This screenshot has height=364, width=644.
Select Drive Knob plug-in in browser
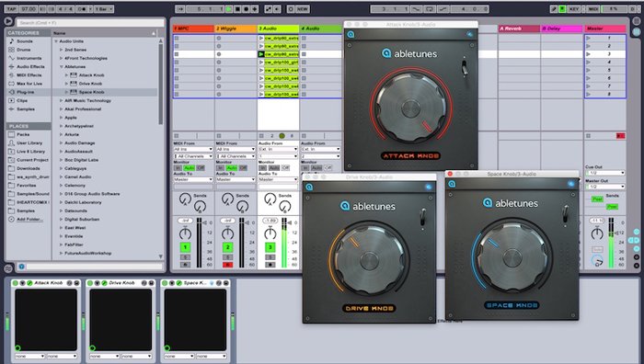[90, 84]
